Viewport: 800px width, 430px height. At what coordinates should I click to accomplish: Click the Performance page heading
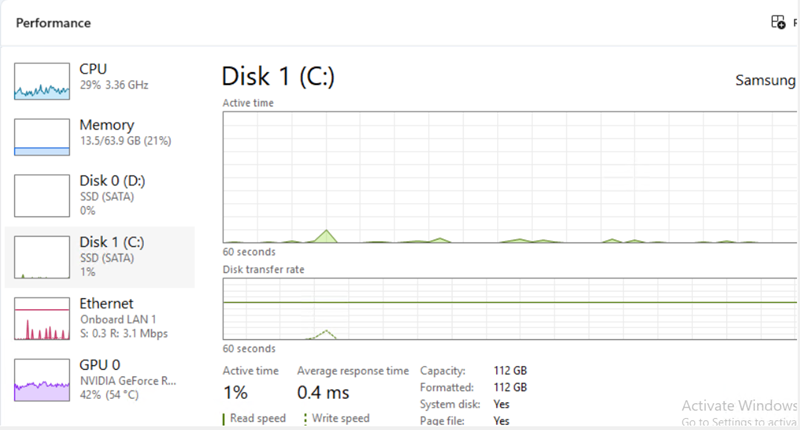coord(53,22)
